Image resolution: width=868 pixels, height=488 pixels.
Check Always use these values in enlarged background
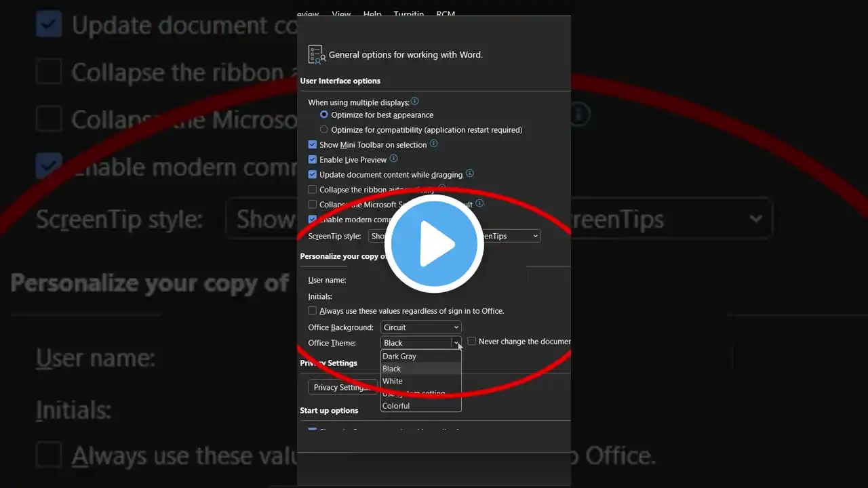point(49,455)
